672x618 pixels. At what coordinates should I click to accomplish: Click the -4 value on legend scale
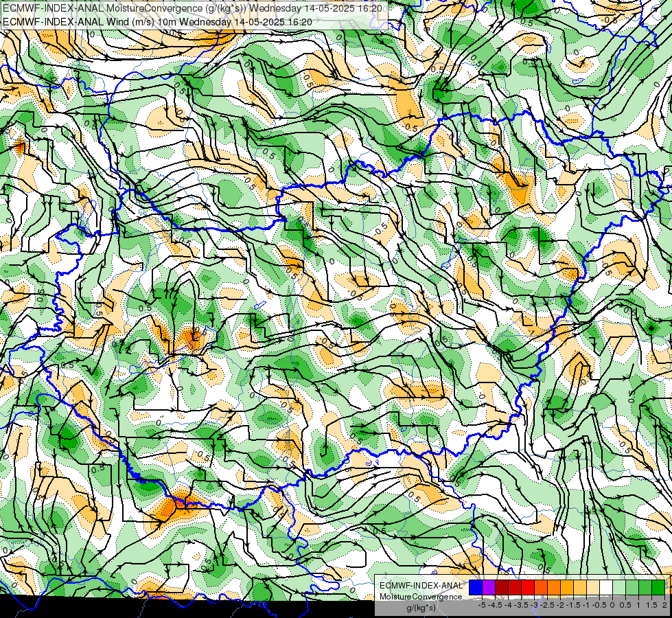point(508,605)
